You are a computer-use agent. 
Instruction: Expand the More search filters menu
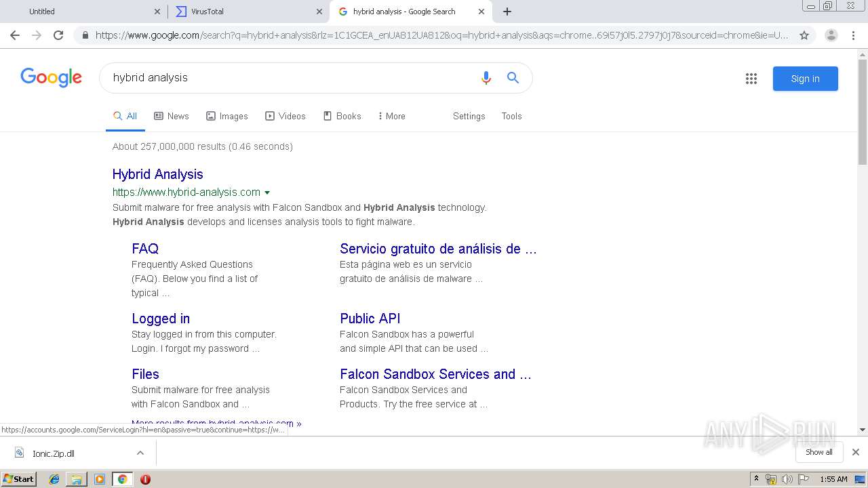[x=392, y=116]
